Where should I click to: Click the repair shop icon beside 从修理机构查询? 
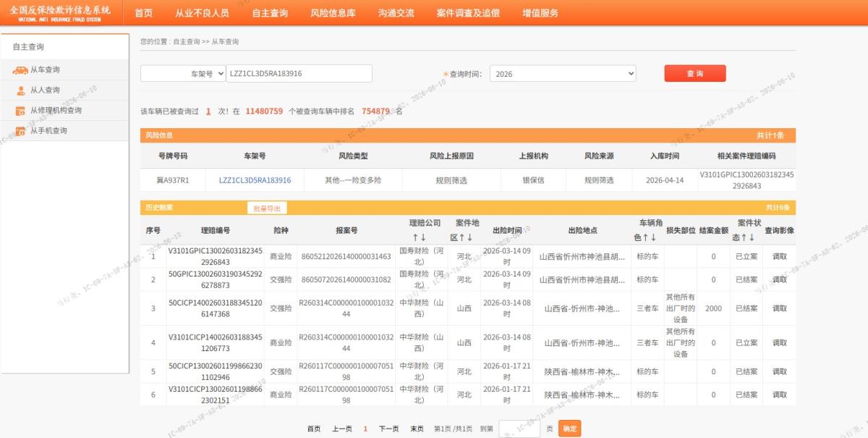click(20, 111)
